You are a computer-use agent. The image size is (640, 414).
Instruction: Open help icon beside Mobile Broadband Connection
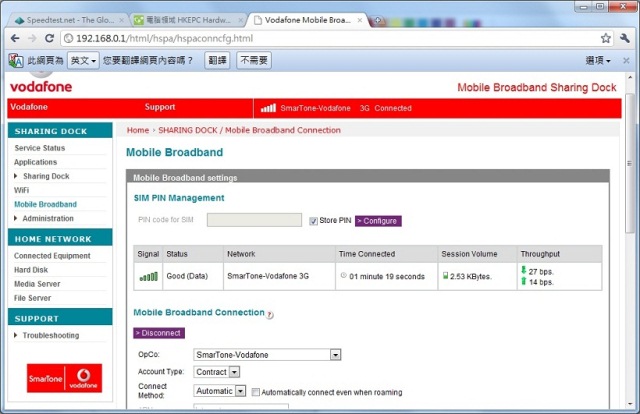coord(270,315)
